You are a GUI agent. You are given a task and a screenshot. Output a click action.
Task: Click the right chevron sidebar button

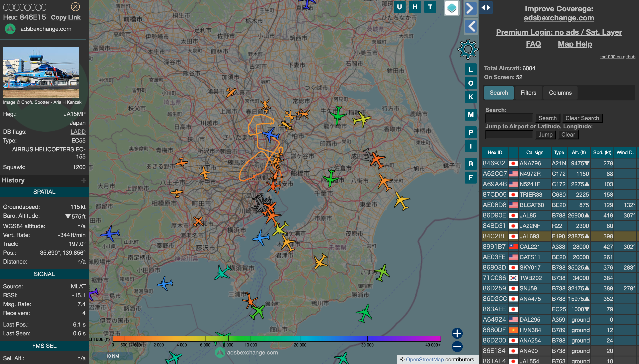click(x=471, y=8)
